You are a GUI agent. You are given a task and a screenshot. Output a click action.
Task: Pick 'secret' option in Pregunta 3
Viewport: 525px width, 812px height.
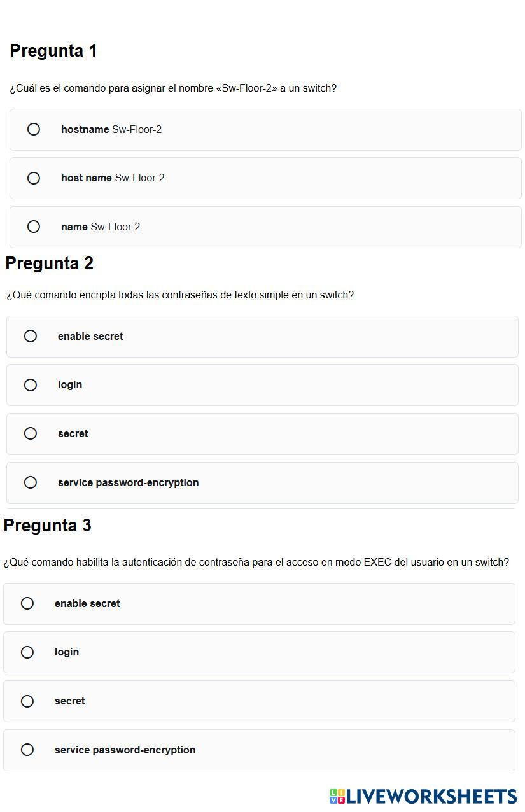pos(27,701)
